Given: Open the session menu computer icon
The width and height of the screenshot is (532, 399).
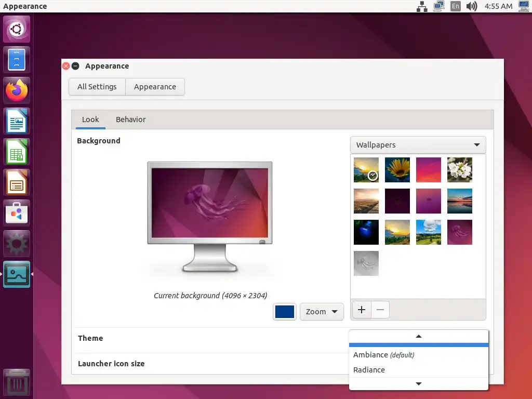Looking at the screenshot, I should click(524, 6).
